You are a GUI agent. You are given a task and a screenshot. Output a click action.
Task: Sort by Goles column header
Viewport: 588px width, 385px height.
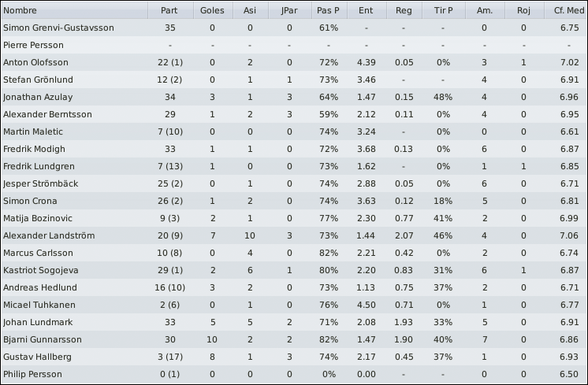coord(212,10)
